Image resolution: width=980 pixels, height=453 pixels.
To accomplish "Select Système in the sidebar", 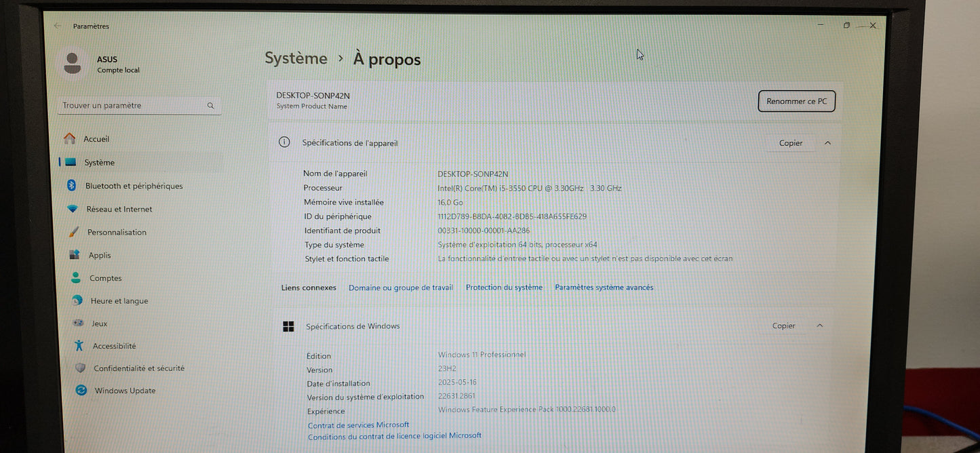I will (99, 163).
